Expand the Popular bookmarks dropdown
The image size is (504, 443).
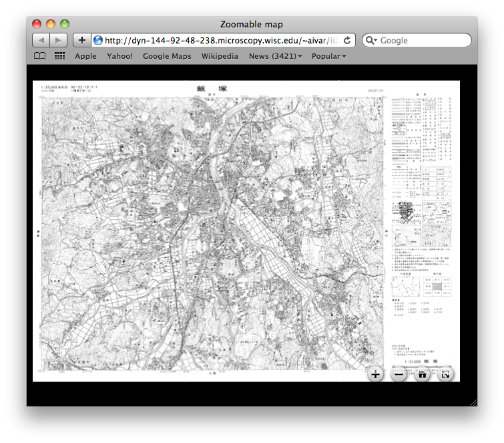click(329, 56)
